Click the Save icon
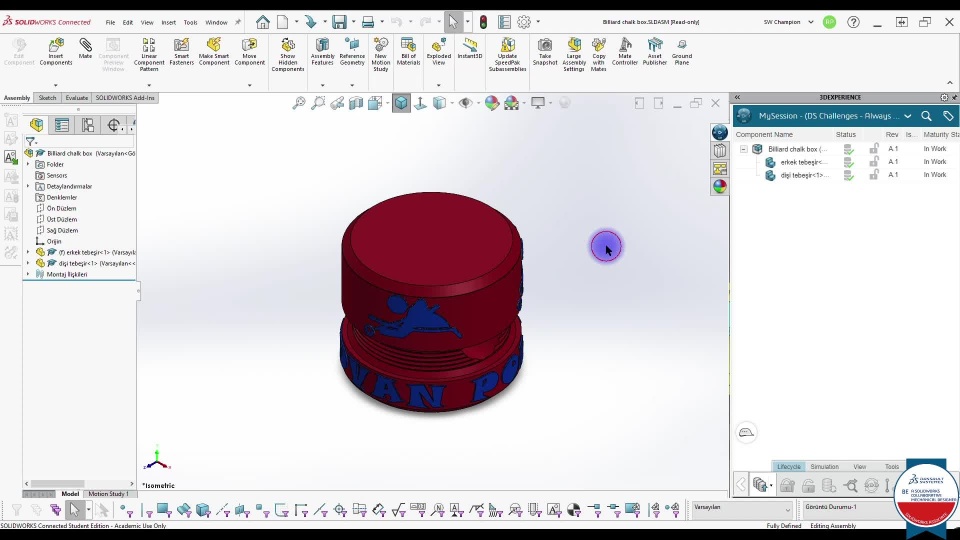 (339, 22)
